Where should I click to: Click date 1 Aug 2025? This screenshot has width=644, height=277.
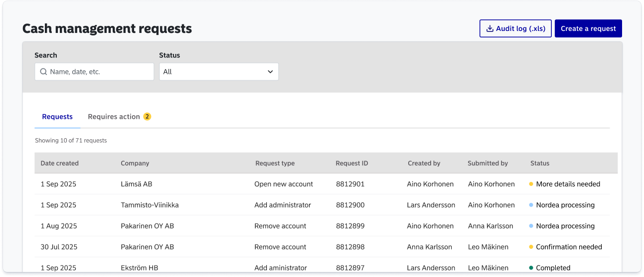click(59, 226)
